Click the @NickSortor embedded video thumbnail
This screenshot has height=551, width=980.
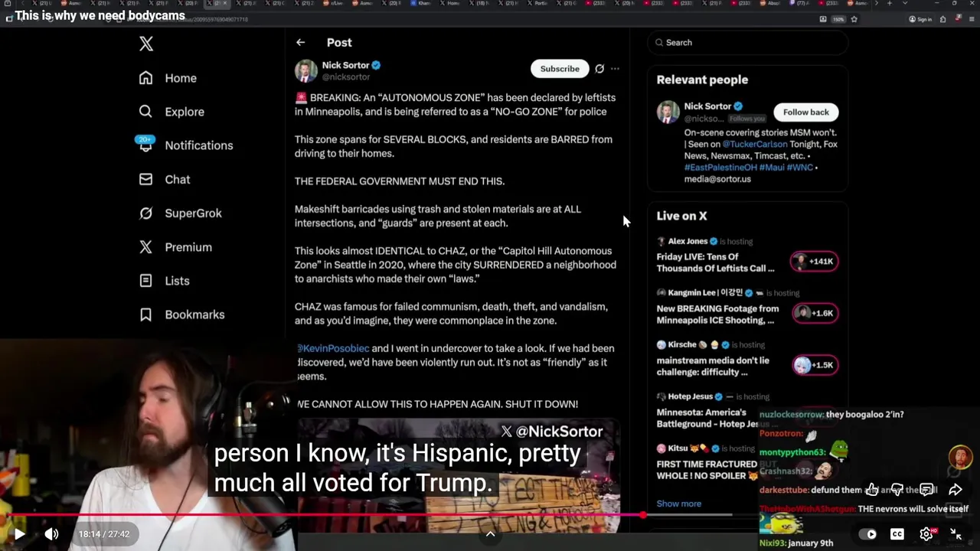pos(459,474)
